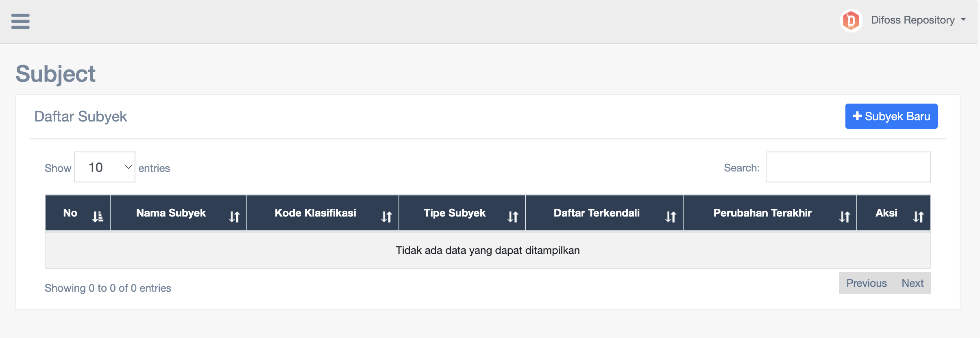
Task: Click the Subject page heading
Action: [56, 74]
